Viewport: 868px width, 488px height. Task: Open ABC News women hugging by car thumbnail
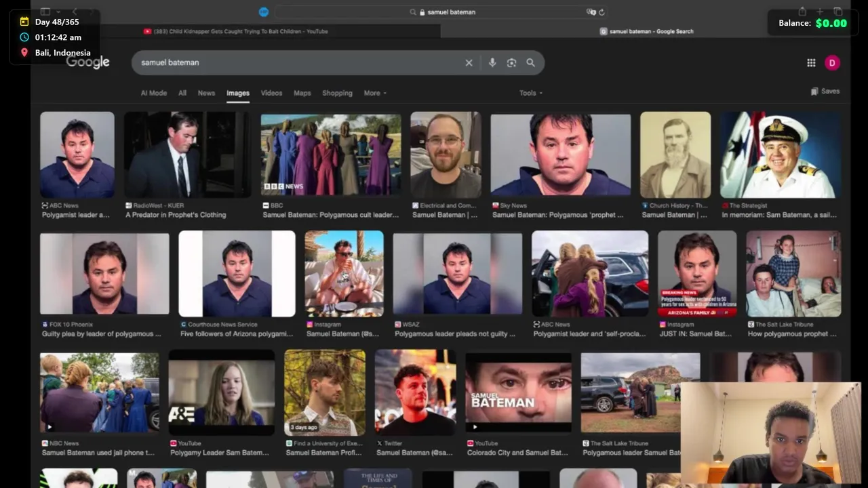pos(590,274)
